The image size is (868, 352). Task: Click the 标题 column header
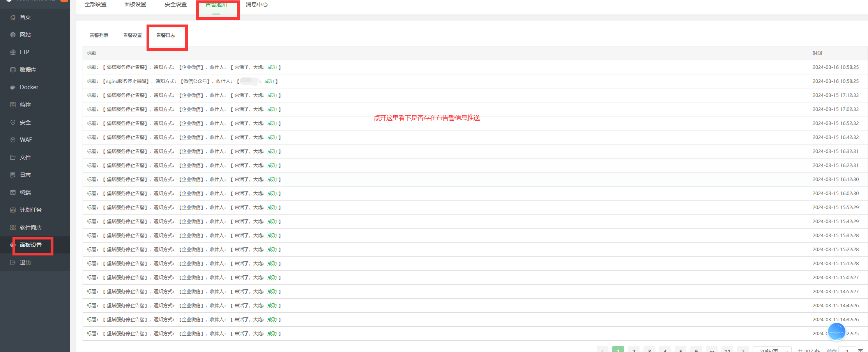[92, 53]
